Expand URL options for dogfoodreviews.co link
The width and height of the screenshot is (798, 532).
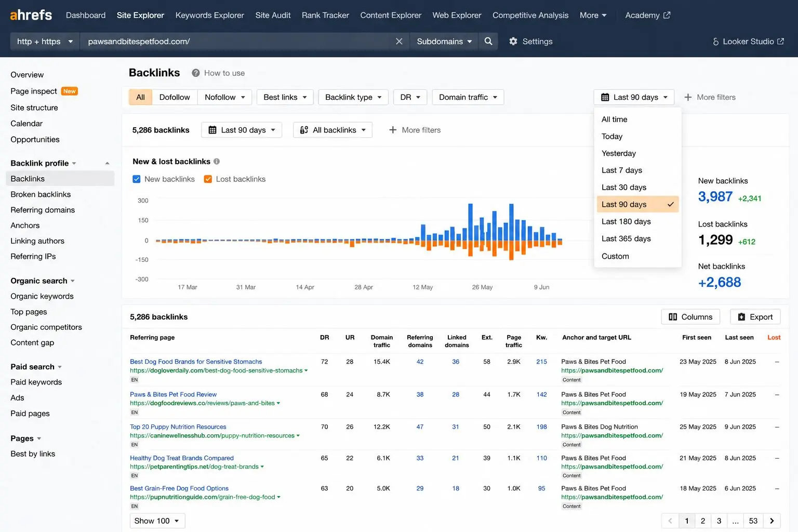[x=278, y=403]
